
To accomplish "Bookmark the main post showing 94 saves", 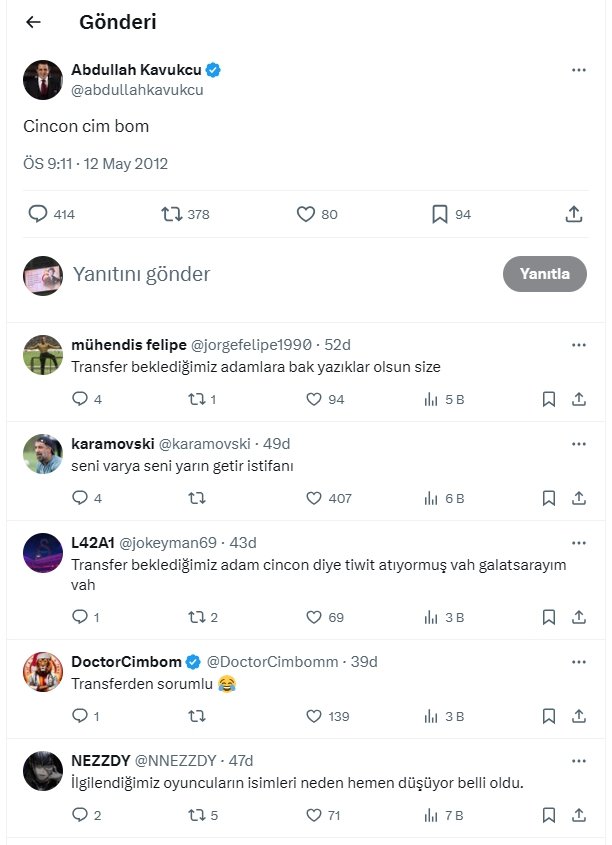I will coord(440,214).
